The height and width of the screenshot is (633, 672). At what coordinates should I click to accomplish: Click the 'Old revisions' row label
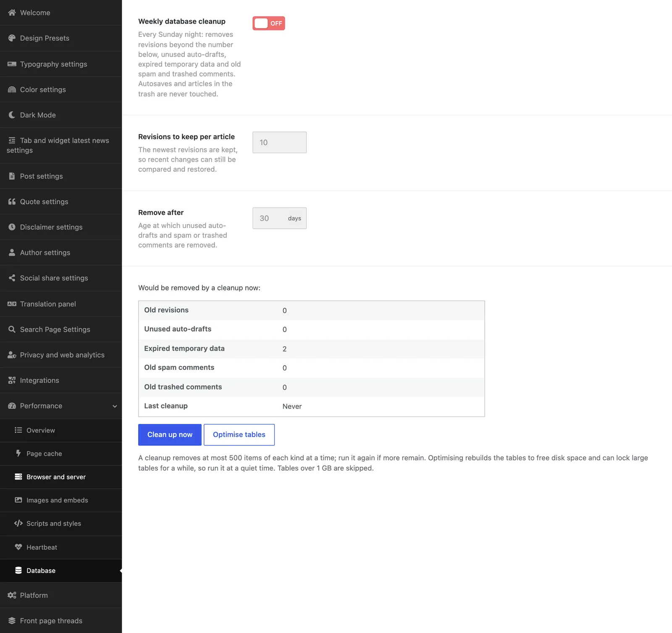(x=166, y=310)
